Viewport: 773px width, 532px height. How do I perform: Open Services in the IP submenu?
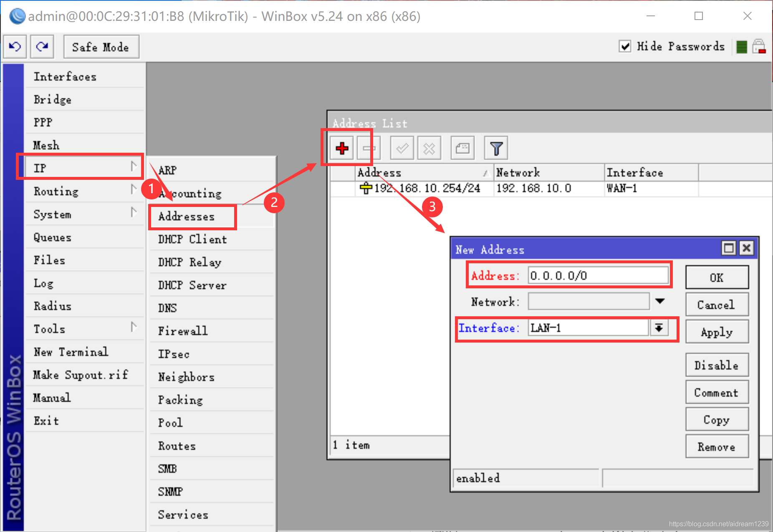coord(212,514)
